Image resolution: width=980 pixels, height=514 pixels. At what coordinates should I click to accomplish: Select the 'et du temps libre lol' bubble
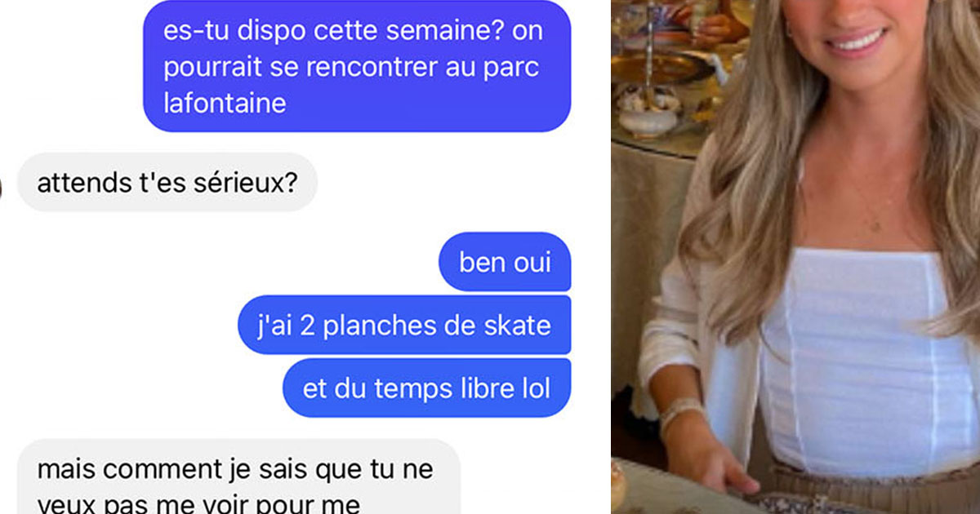point(426,388)
